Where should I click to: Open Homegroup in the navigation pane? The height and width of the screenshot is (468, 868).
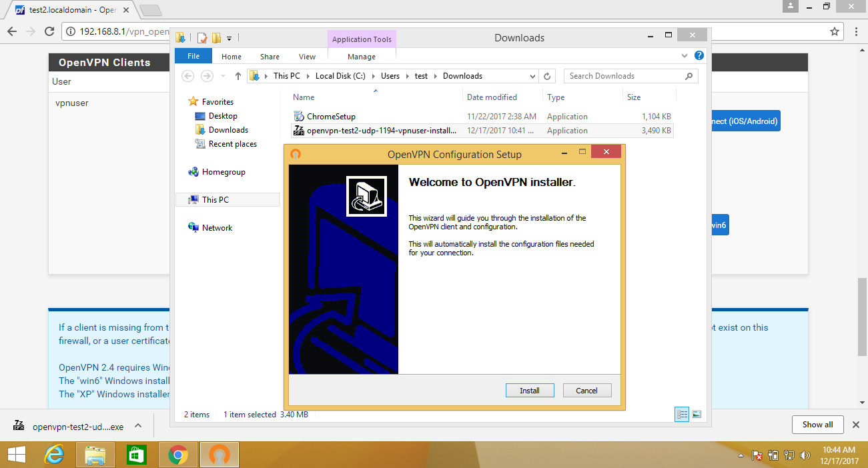coord(224,172)
